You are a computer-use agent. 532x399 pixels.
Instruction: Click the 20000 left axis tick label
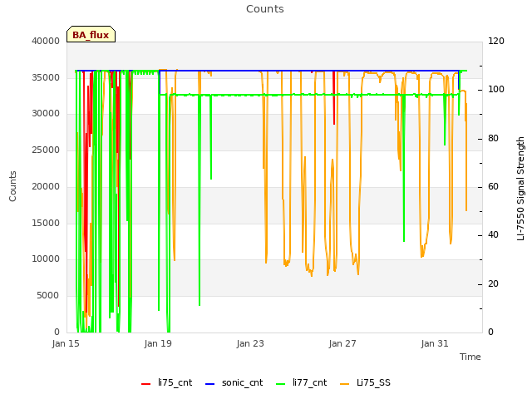pos(46,186)
